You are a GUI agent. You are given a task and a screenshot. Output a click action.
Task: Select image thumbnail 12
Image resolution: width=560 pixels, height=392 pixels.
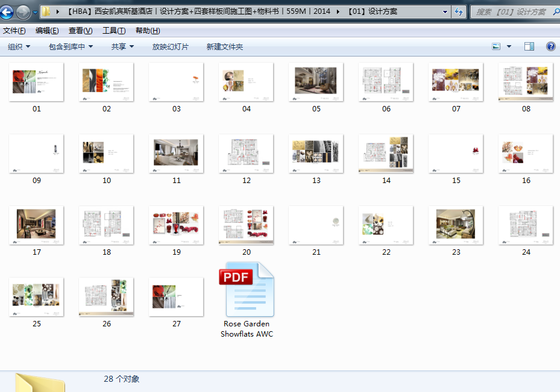246,154
